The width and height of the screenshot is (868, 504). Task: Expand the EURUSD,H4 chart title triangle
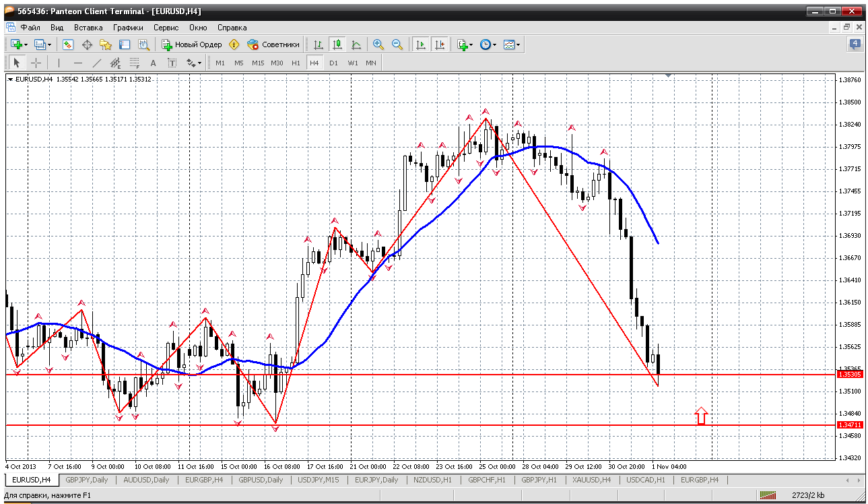(x=11, y=80)
